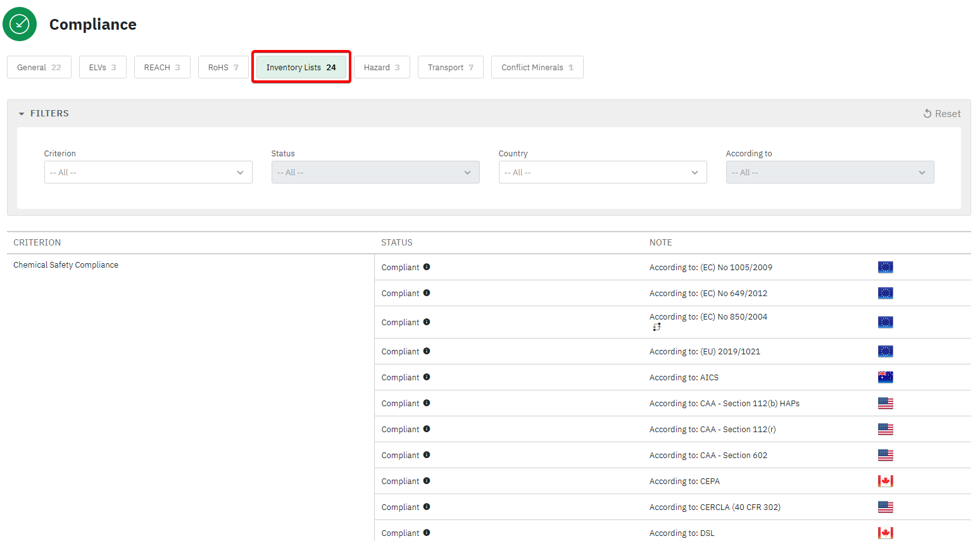
Task: Click the link icon under (EC) No 850/2004
Action: click(656, 327)
